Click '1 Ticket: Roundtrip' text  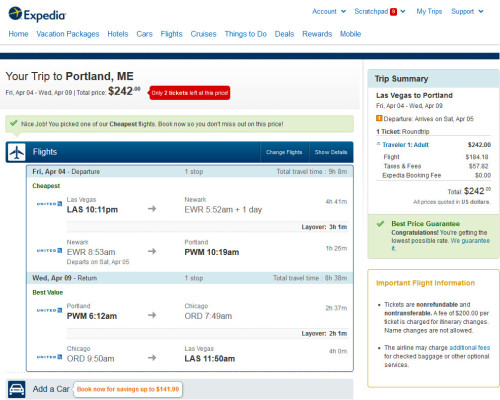(403, 132)
